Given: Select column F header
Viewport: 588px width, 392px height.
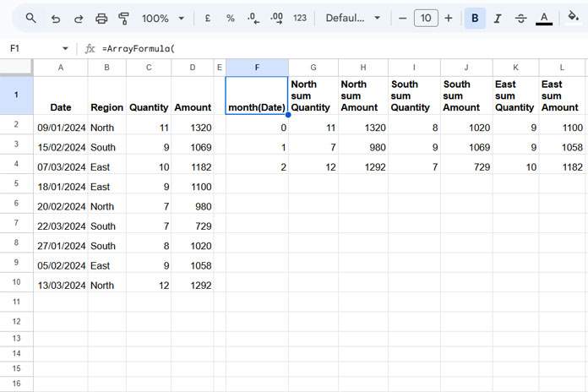Looking at the screenshot, I should tap(257, 68).
